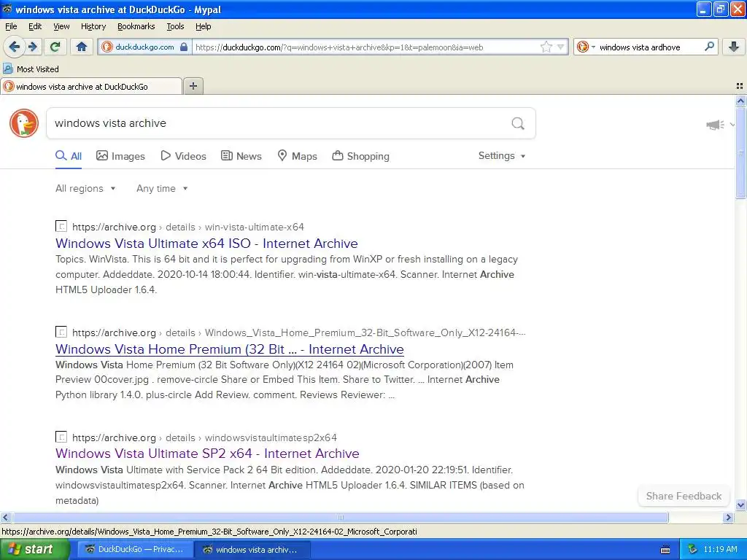Open the Tools menu
Image resolution: width=747 pixels, height=560 pixels.
175,26
